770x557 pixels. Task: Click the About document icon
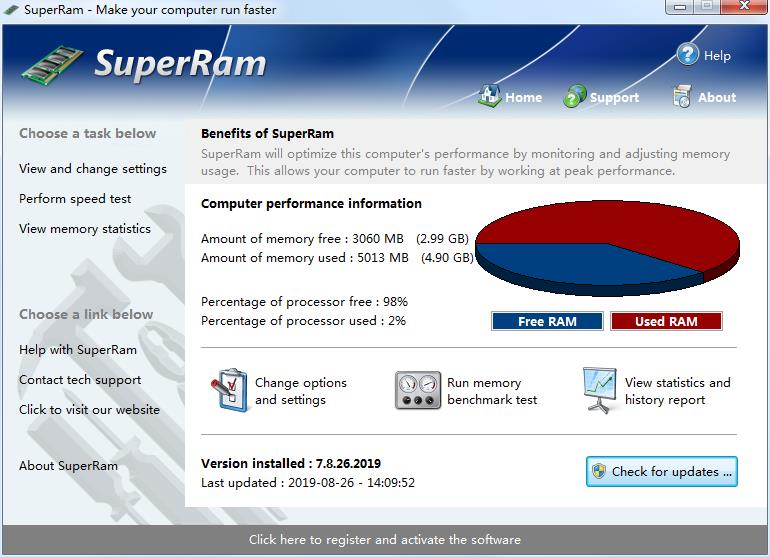683,96
